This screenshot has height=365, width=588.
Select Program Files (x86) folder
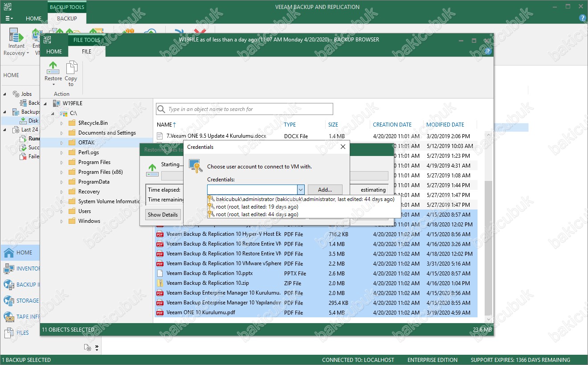100,172
